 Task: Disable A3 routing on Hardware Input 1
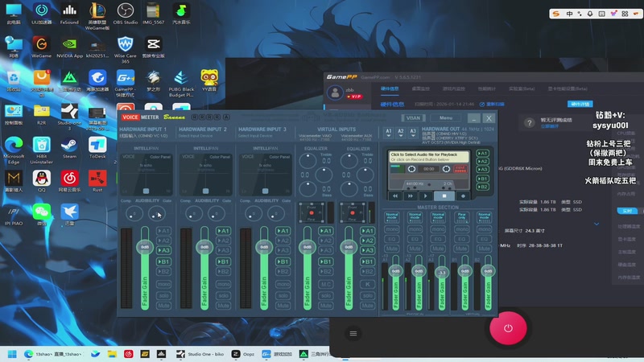[163, 250]
